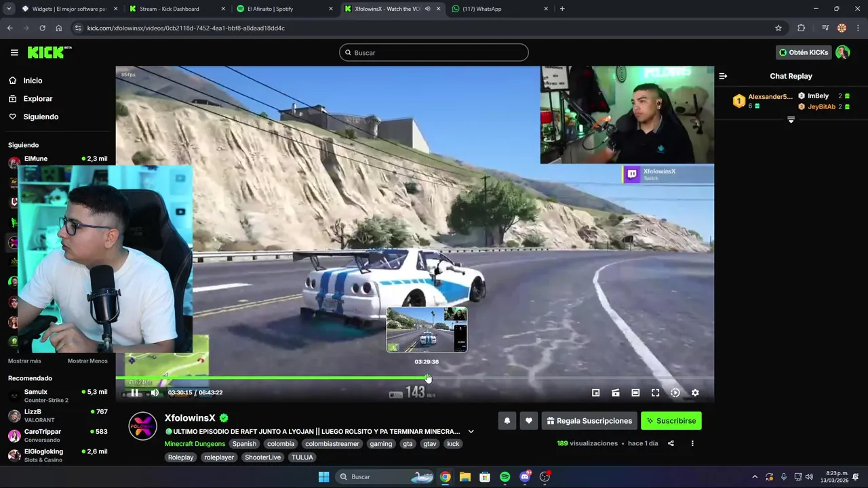The height and width of the screenshot is (488, 868).
Task: Pause the video playback
Action: coord(134,392)
